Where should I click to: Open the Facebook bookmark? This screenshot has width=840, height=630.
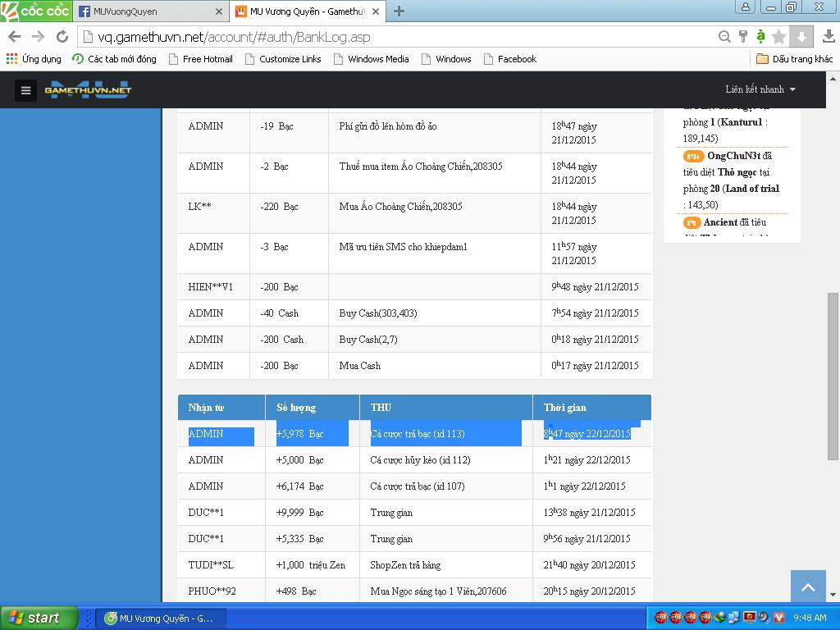point(510,59)
